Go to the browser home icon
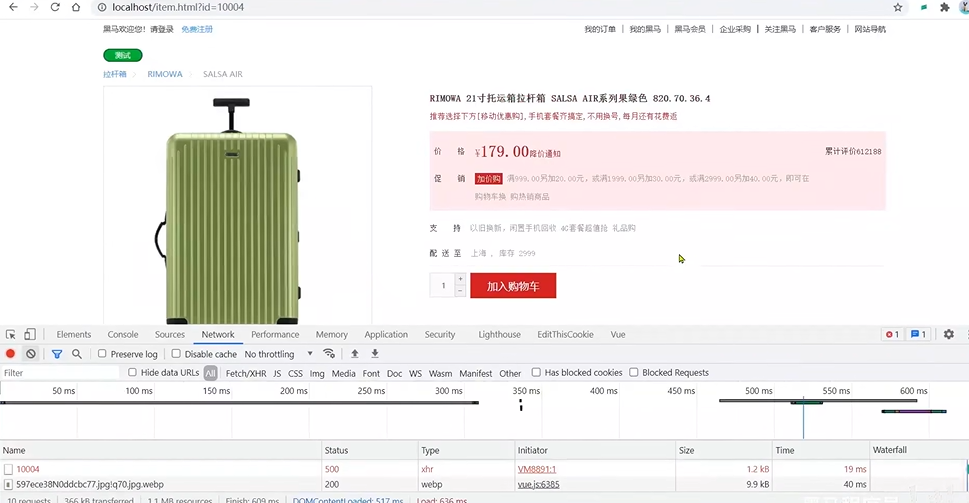 pos(75,7)
